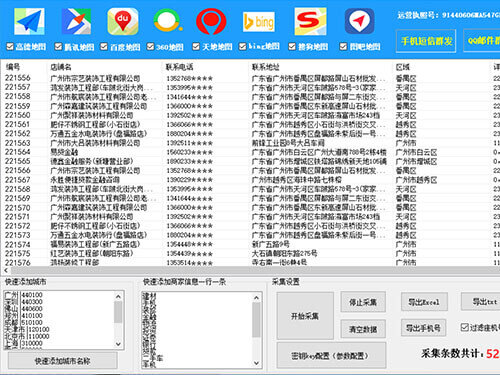500x375 pixels.
Task: Click the Baidu map 'du' icon
Action: pyautogui.click(x=123, y=22)
